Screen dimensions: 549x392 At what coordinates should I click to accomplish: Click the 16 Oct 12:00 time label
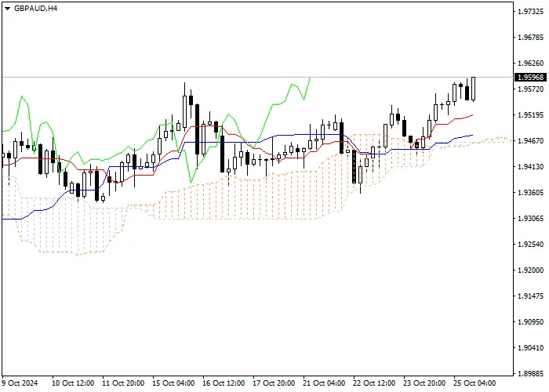click(224, 383)
